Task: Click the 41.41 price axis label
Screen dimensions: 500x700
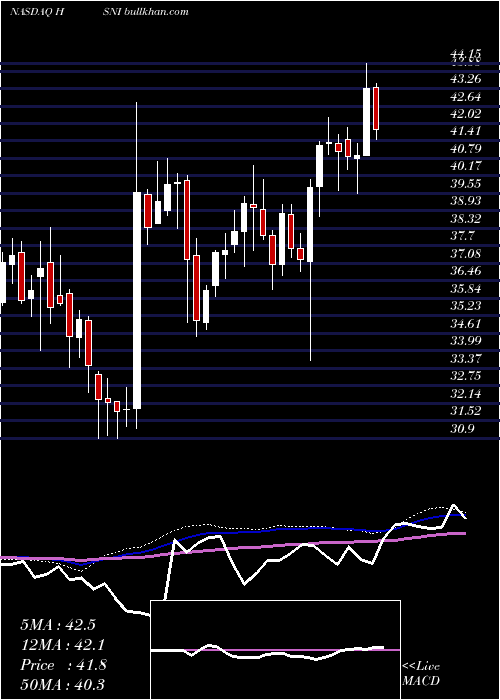Action: pos(467,131)
